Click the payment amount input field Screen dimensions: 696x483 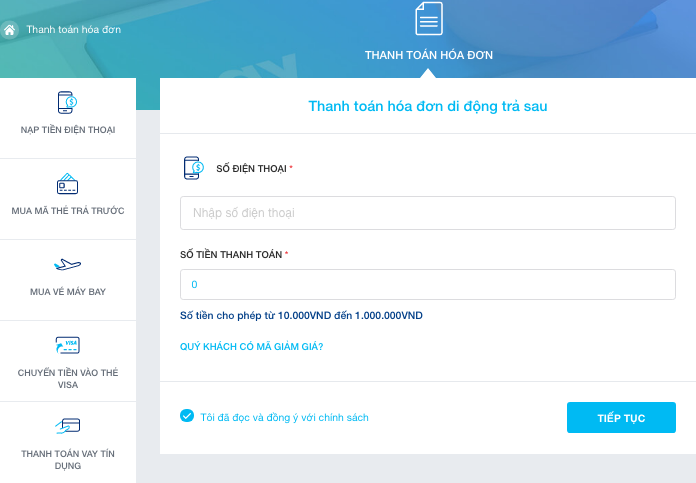click(428, 285)
